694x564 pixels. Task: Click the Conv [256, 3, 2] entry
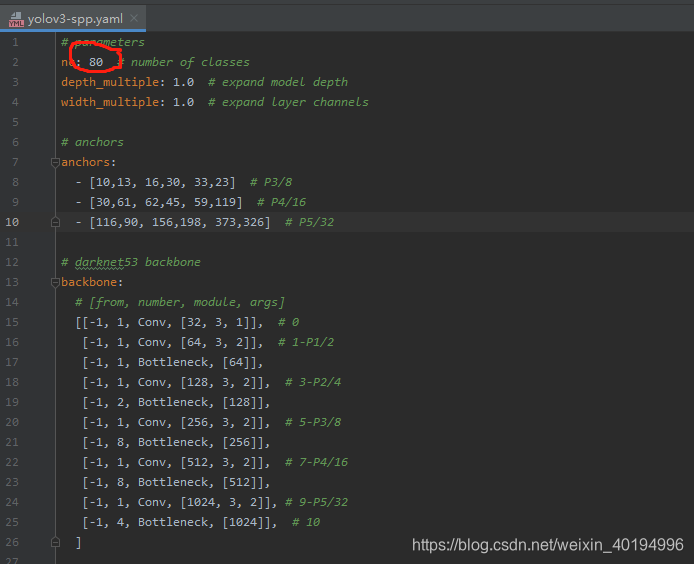coord(176,422)
